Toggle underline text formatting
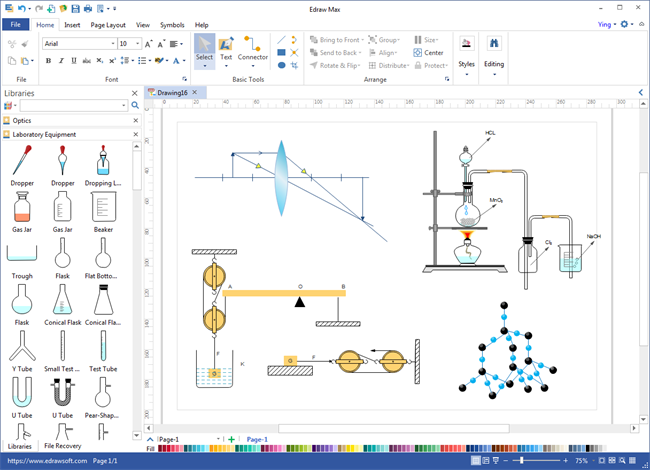The width and height of the screenshot is (650, 470). pos(74,61)
